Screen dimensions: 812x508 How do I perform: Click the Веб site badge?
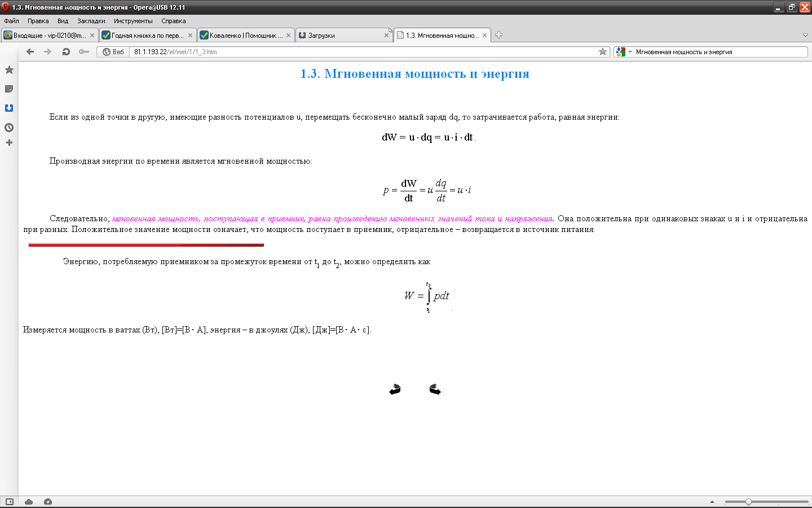[113, 51]
